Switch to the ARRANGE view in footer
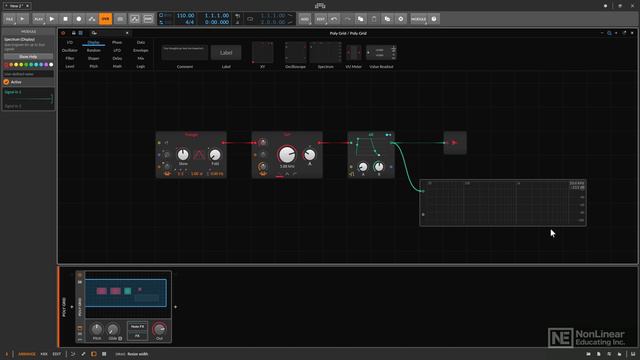640x360 pixels. click(x=27, y=354)
